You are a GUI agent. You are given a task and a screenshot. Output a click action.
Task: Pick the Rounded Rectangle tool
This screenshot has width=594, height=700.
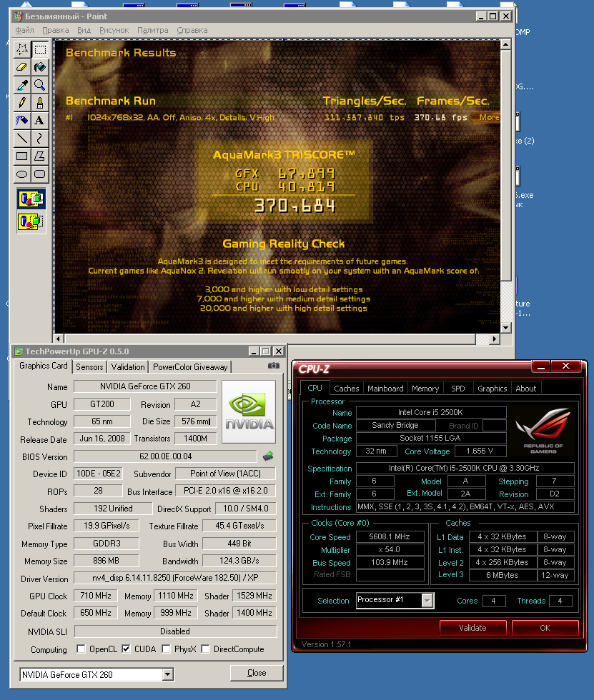point(40,174)
